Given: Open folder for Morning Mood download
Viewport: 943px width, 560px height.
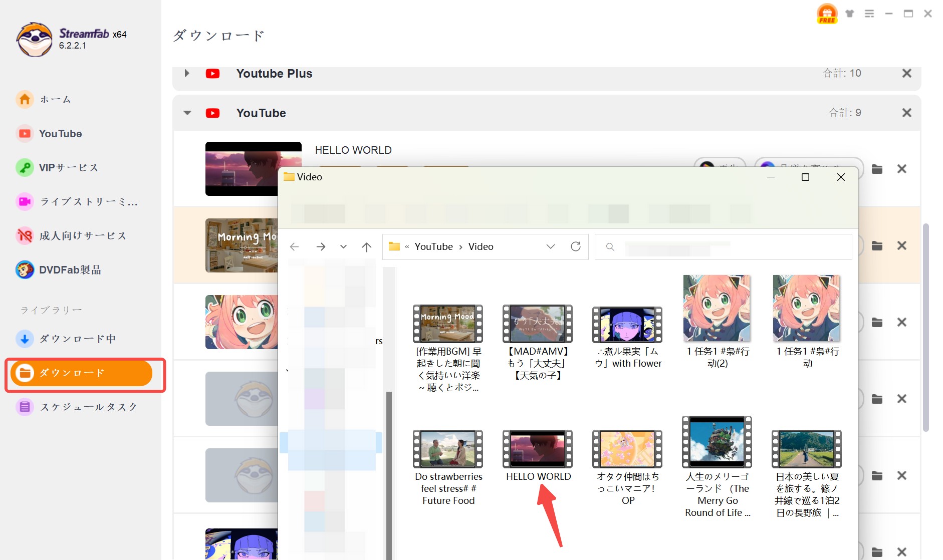Looking at the screenshot, I should [877, 246].
